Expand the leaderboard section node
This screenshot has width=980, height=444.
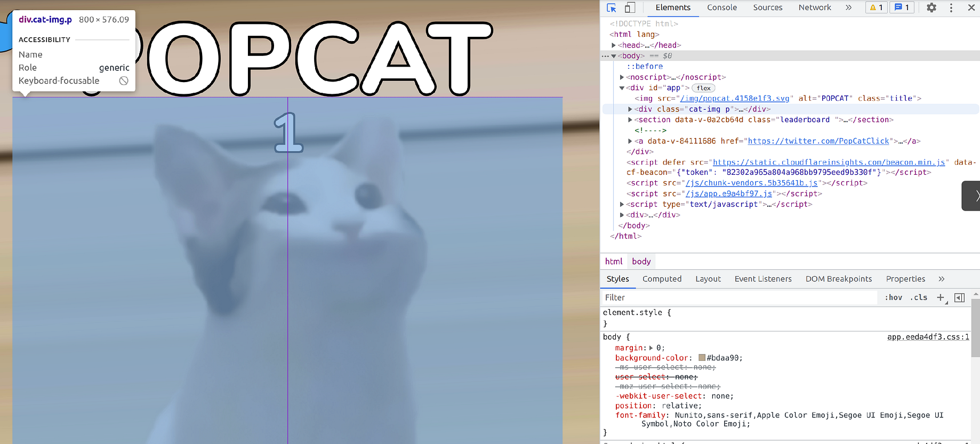pyautogui.click(x=630, y=119)
